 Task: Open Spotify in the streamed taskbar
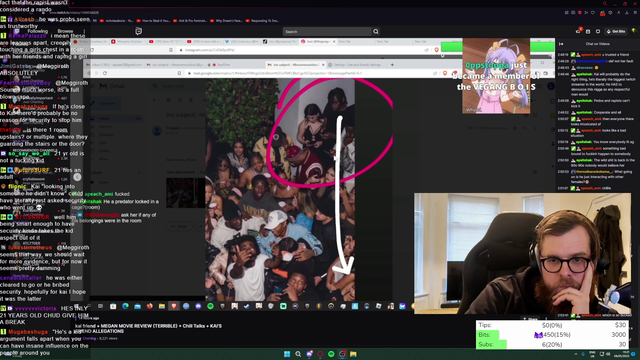[210, 306]
